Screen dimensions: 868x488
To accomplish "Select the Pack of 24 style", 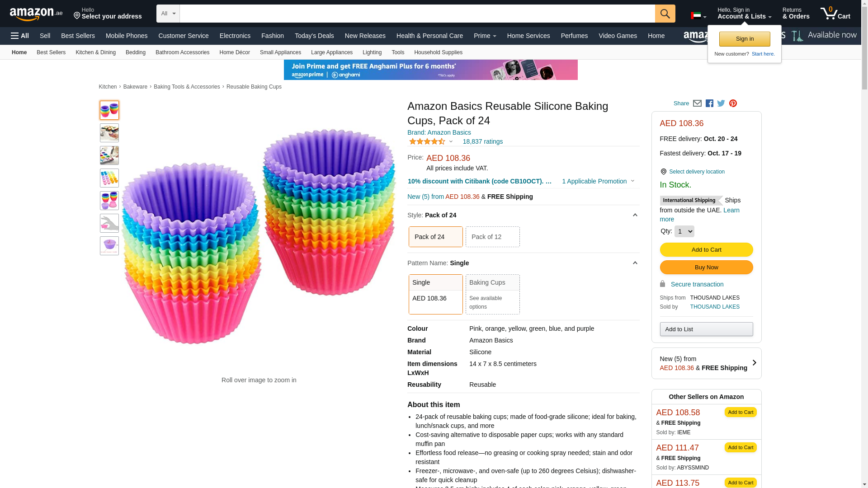I will 435,237.
